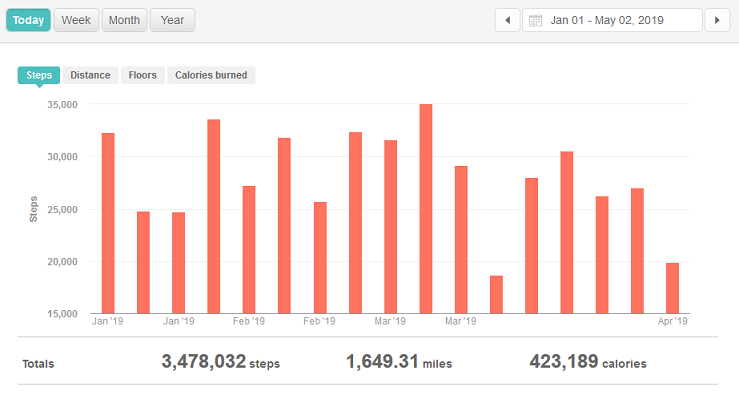
Task: Switch to Year view
Action: tap(172, 20)
